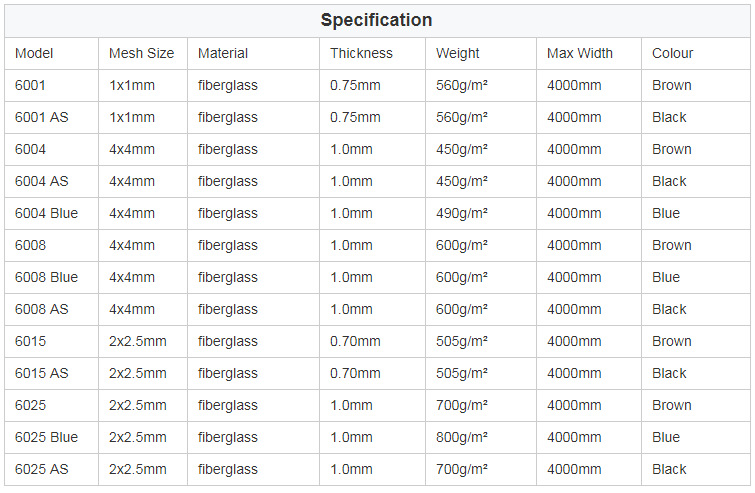Click the 6025 AS model cell

[42, 469]
